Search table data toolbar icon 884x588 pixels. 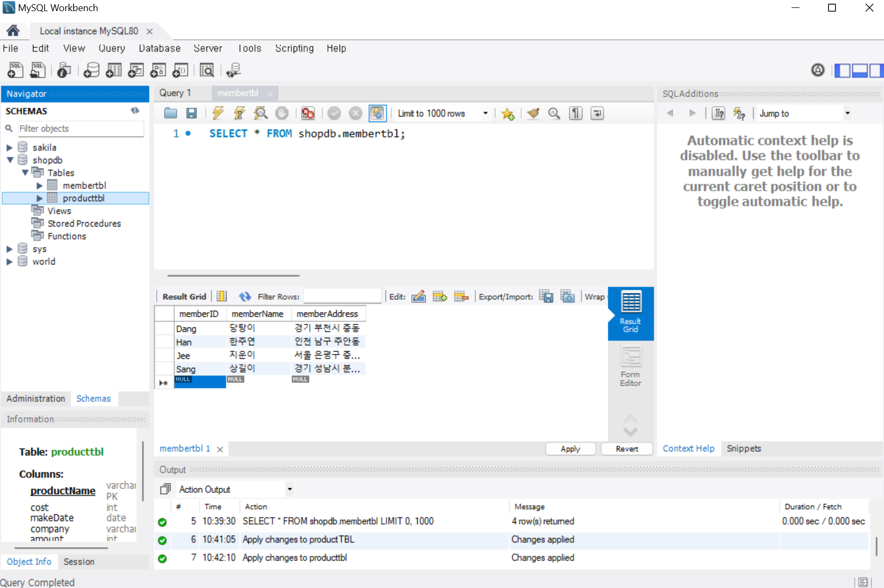click(207, 70)
